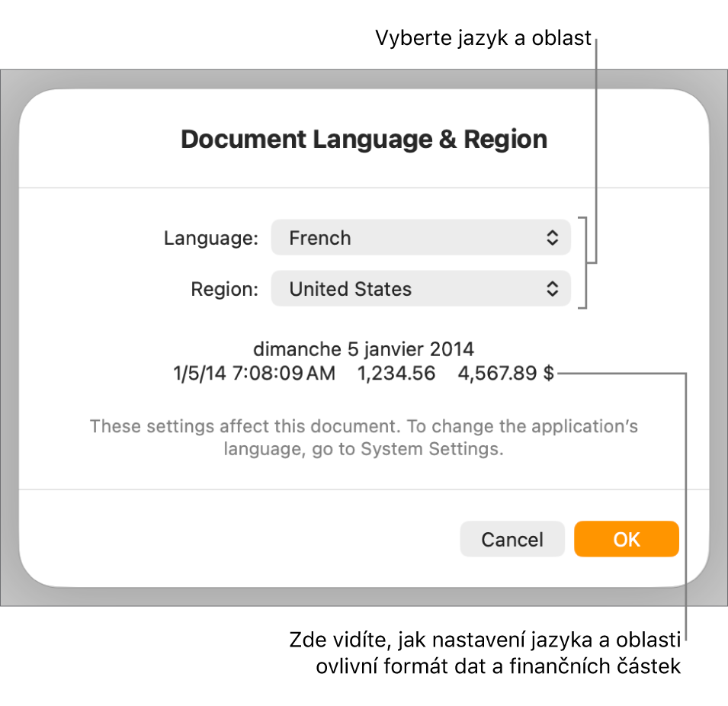This screenshot has width=728, height=706.
Task: Click the Document Language & Region title
Action: 364,139
